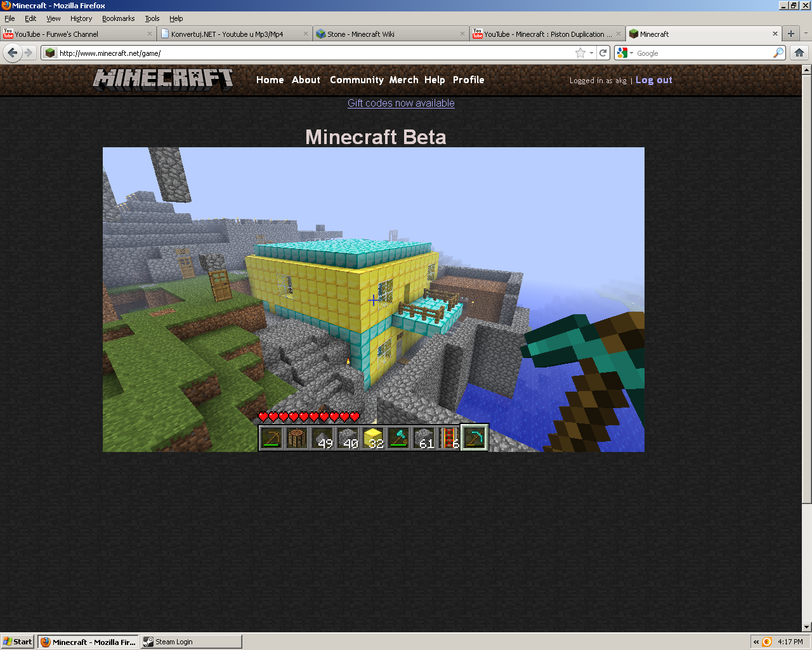Open a new tab with the plus button
The image size is (812, 650).
[x=790, y=34]
